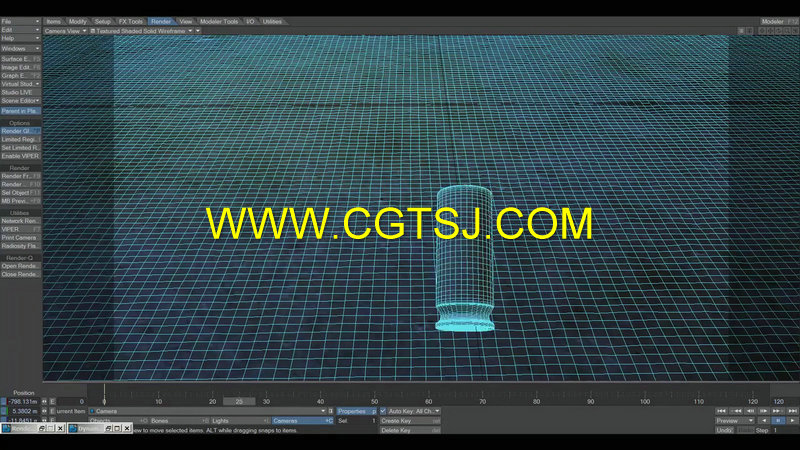Switch to the Items tab
800x450 pixels.
(54, 21)
